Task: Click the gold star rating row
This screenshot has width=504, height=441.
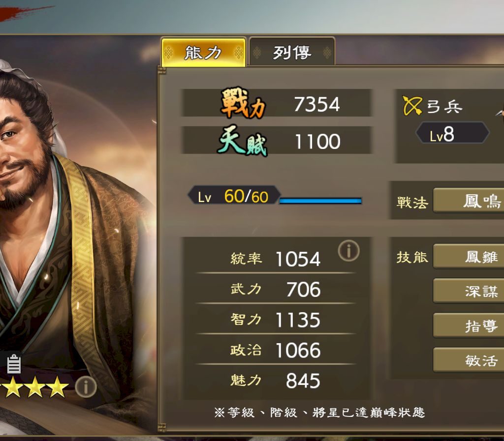Action: [34, 387]
